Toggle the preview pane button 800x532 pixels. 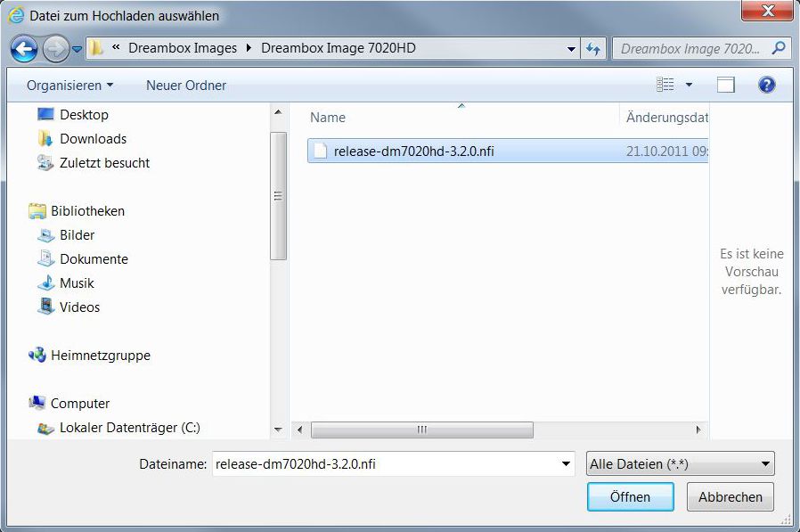point(725,85)
